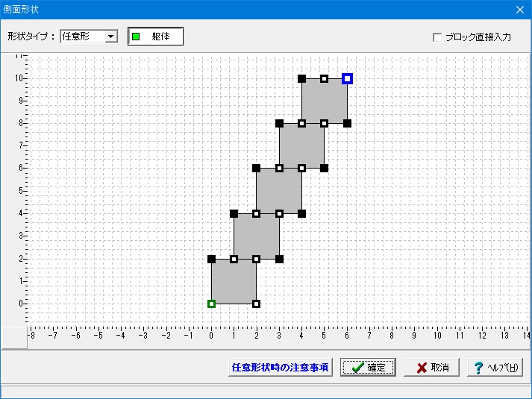Viewport: 532px width, 399px height.
Task: Enable the ブロック直接入力 checkbox
Action: [437, 37]
